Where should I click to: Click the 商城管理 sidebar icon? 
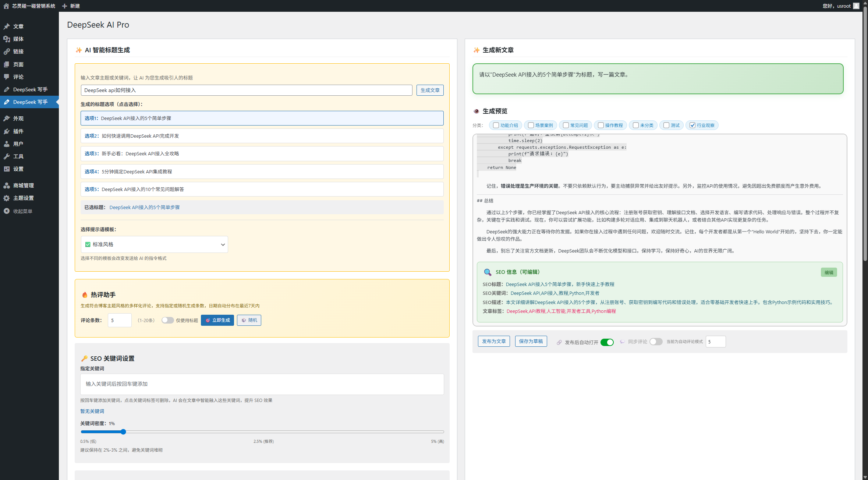tap(7, 186)
